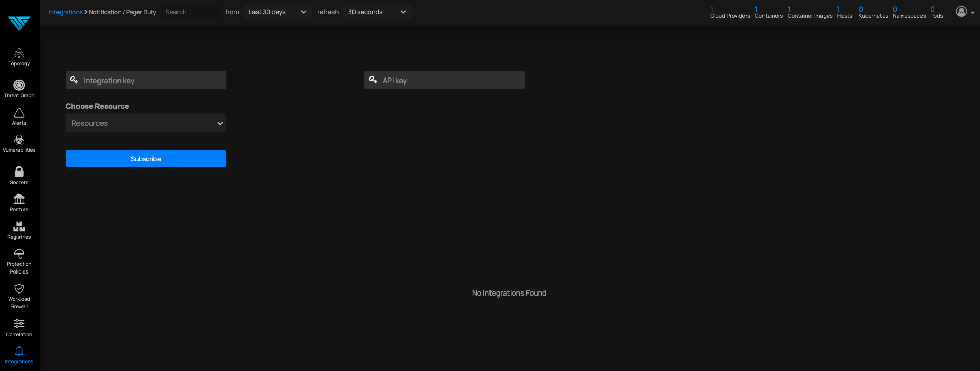Viewport: 980px width, 371px height.
Task: Open Pods count in header
Action: click(x=936, y=13)
